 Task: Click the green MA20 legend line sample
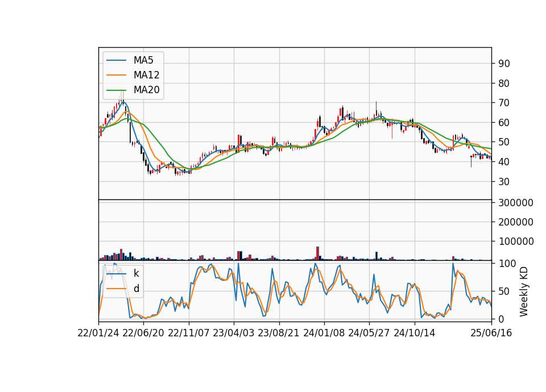tap(116, 90)
